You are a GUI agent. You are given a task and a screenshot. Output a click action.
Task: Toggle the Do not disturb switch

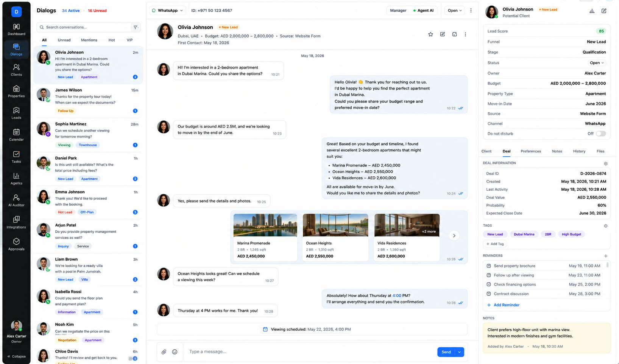(601, 134)
